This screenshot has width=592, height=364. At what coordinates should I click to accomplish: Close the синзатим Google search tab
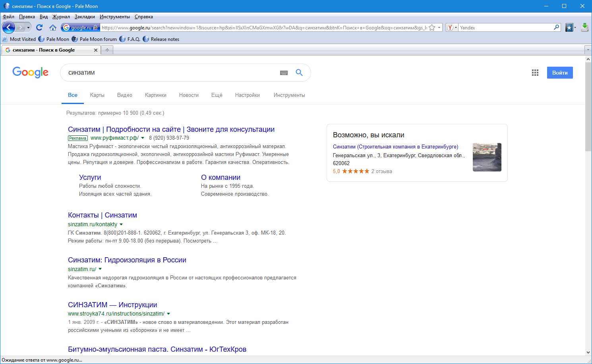tap(96, 50)
